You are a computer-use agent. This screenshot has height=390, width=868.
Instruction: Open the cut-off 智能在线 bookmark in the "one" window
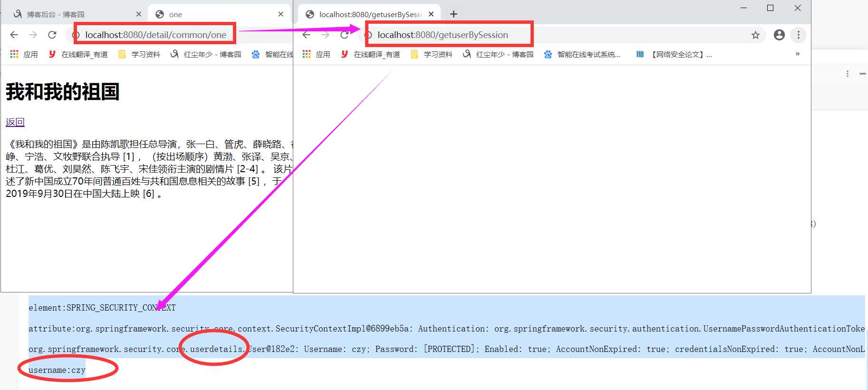[272, 54]
